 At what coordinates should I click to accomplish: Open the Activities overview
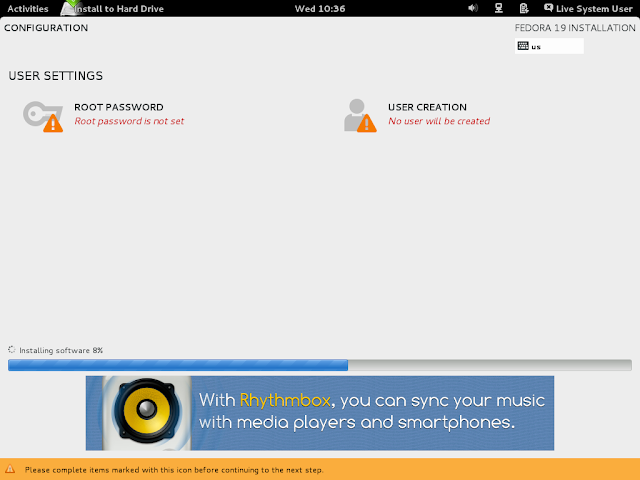point(28,9)
